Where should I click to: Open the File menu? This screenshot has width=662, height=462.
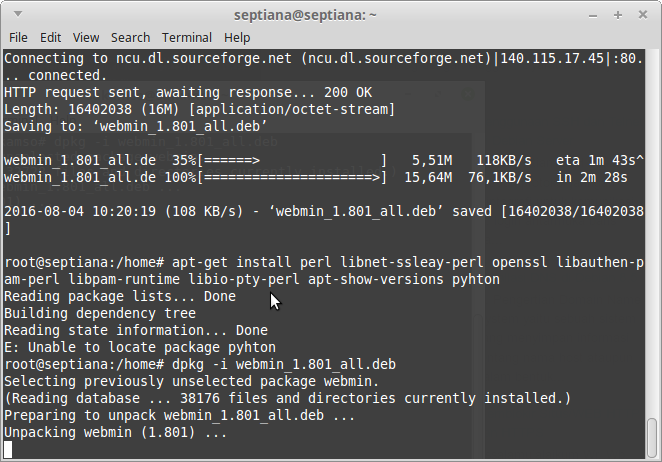[18, 37]
